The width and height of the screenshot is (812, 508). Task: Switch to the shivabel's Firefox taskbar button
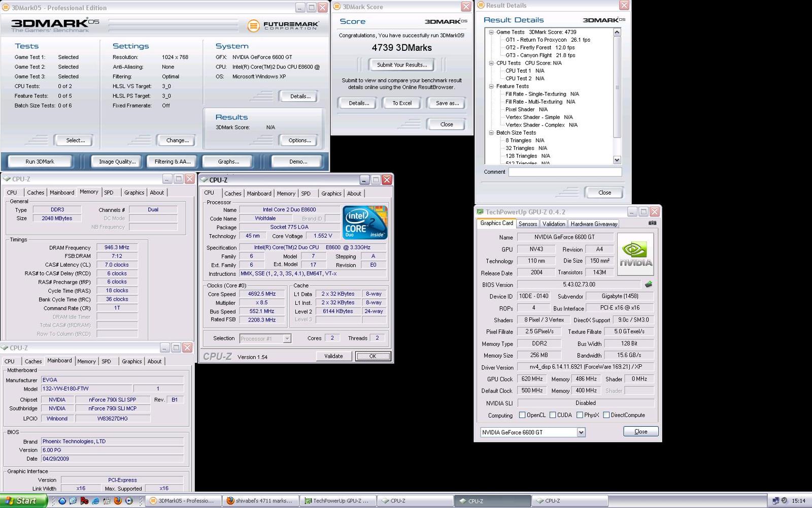tap(261, 501)
